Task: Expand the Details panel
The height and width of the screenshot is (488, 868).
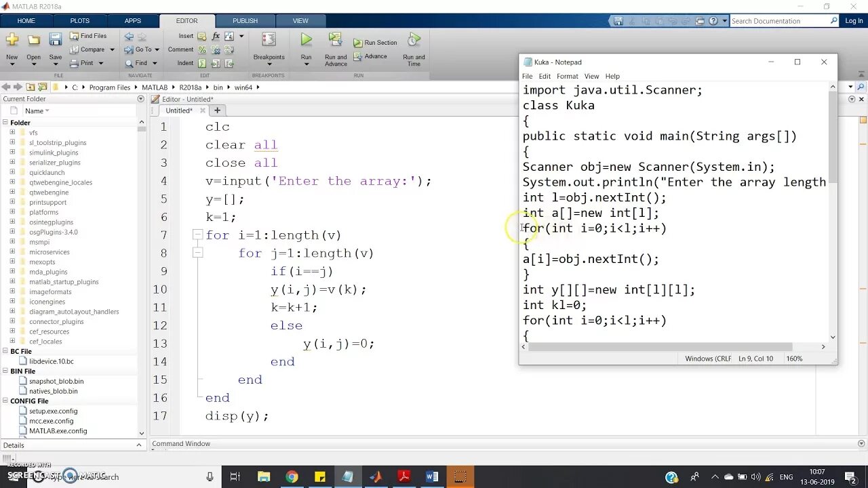Action: [x=139, y=445]
